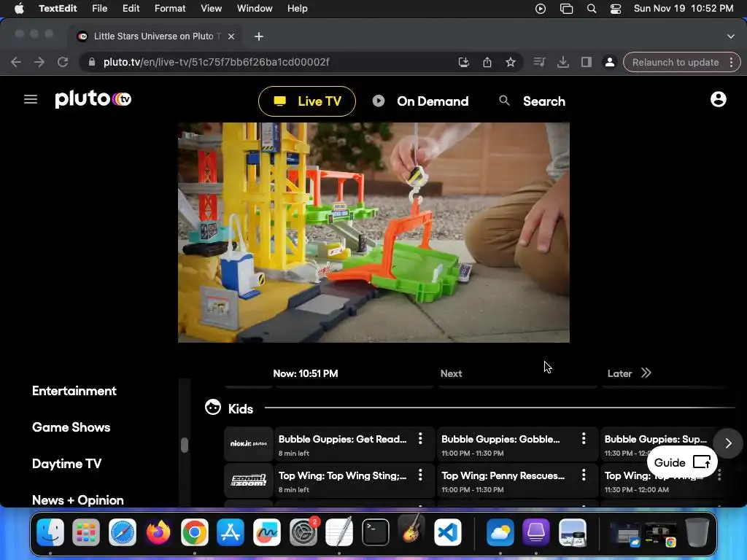The height and width of the screenshot is (560, 747).
Task: Click the Pluto TV logo
Action: 93,98
